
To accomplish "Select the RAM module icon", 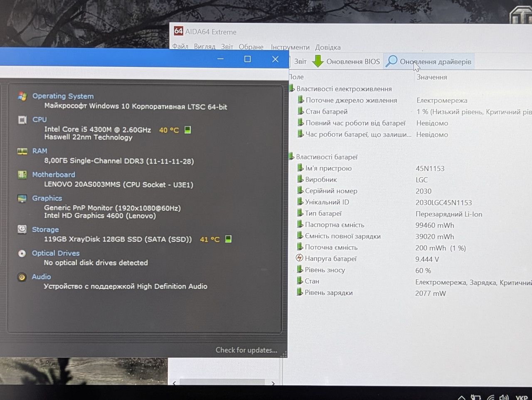I will [x=22, y=151].
